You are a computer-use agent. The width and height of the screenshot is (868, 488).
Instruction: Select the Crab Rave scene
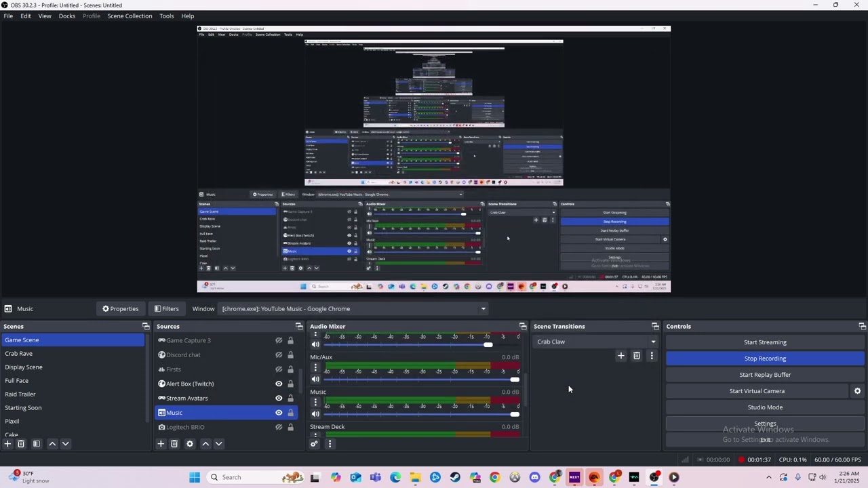73,354
